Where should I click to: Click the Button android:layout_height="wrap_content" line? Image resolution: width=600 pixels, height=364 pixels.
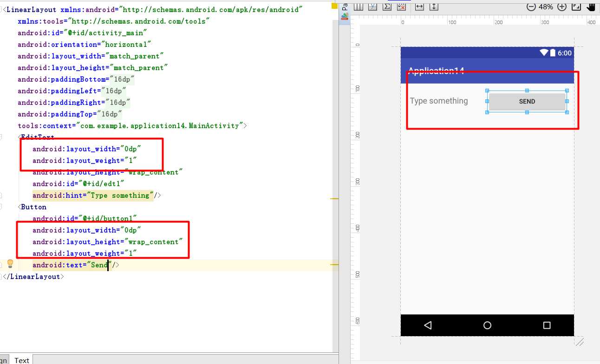(108, 242)
